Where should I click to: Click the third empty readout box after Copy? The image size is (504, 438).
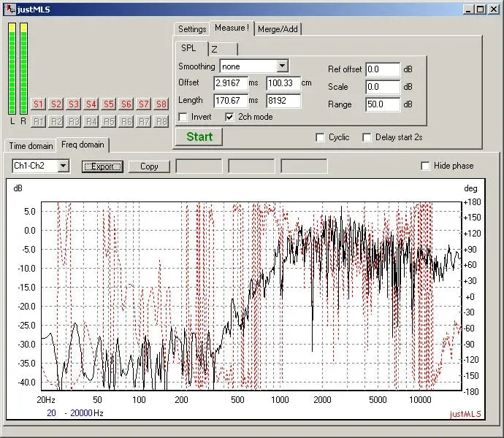point(304,166)
